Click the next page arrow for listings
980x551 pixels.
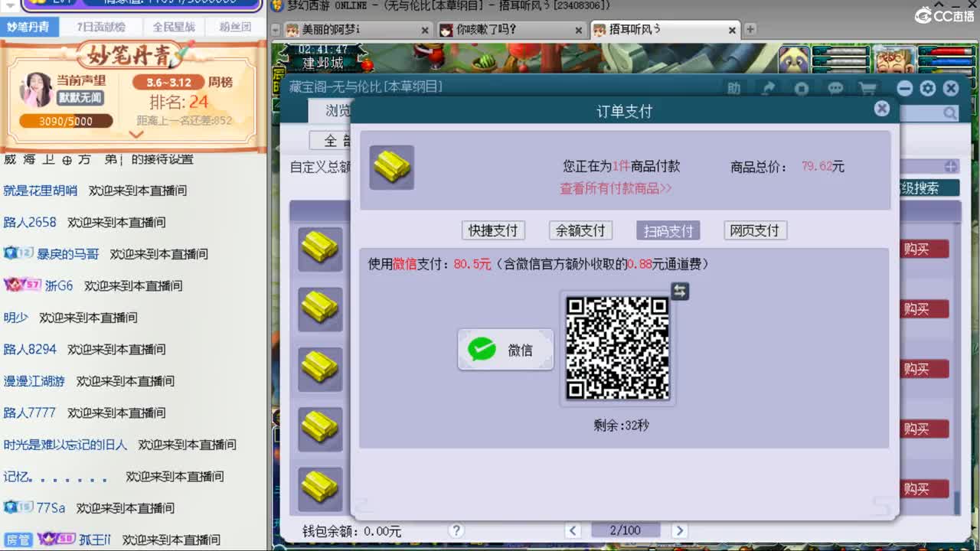[x=679, y=530]
